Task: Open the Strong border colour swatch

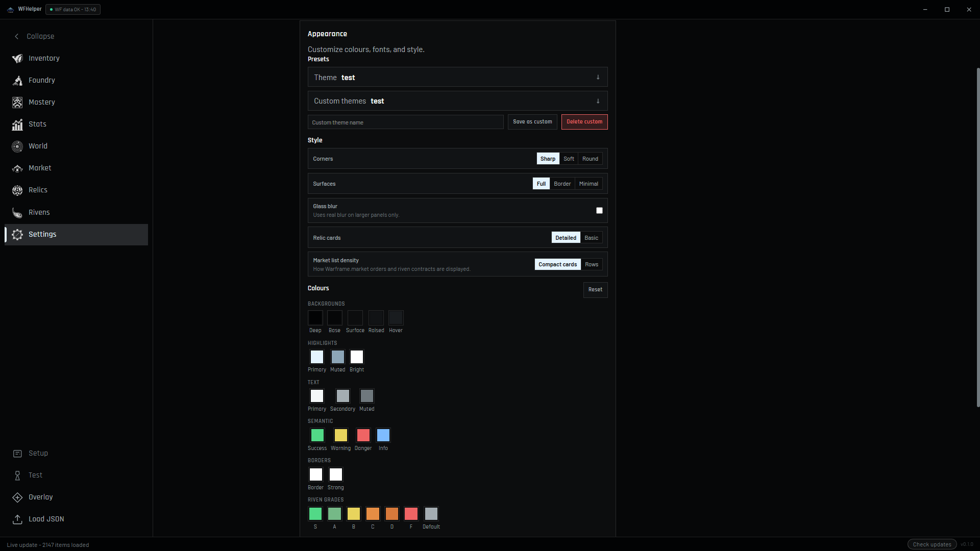Action: click(x=336, y=474)
